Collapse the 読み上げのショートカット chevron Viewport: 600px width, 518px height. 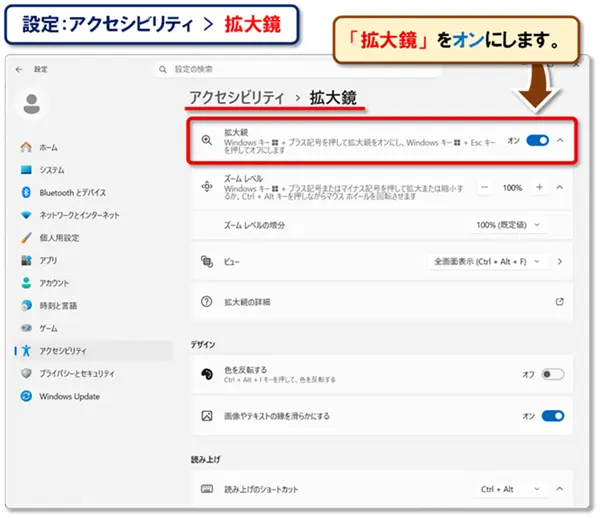point(560,489)
